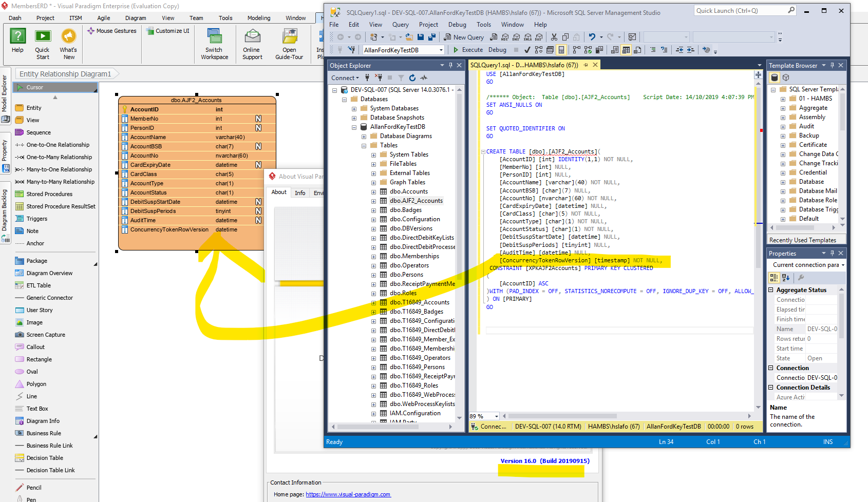The image size is (868, 502).
Task: Expand the dbo.AJF2_Accounts table node
Action: (373, 201)
